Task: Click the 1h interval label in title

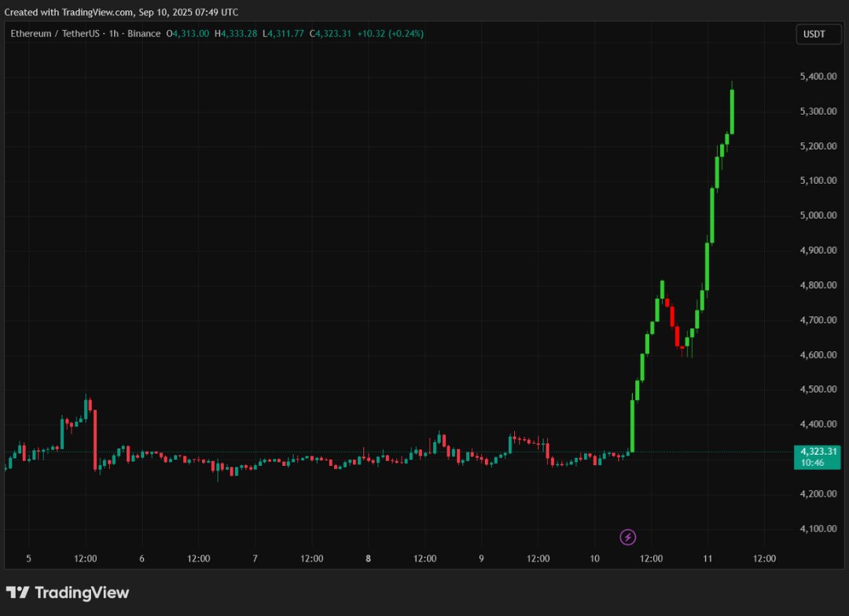Action: tap(114, 34)
